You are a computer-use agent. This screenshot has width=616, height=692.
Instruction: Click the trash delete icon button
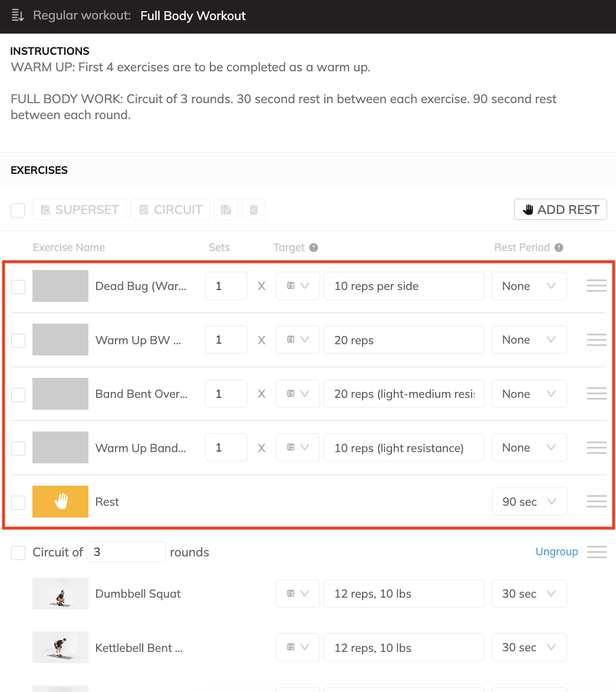(x=253, y=209)
